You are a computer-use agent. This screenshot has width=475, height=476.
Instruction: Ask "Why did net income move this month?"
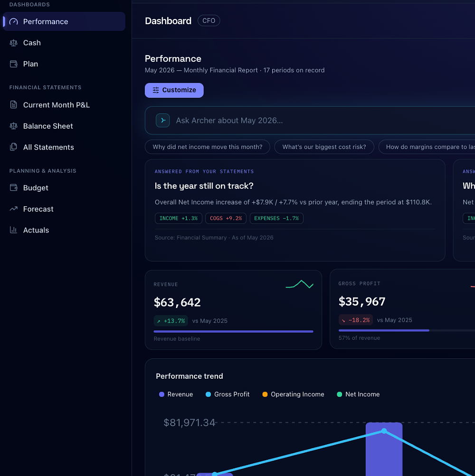[208, 147]
